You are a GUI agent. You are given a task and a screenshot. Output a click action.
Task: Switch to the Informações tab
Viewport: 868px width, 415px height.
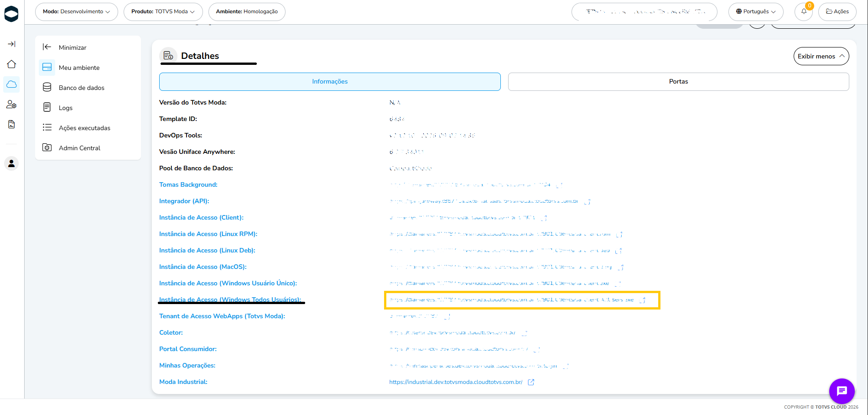click(330, 82)
